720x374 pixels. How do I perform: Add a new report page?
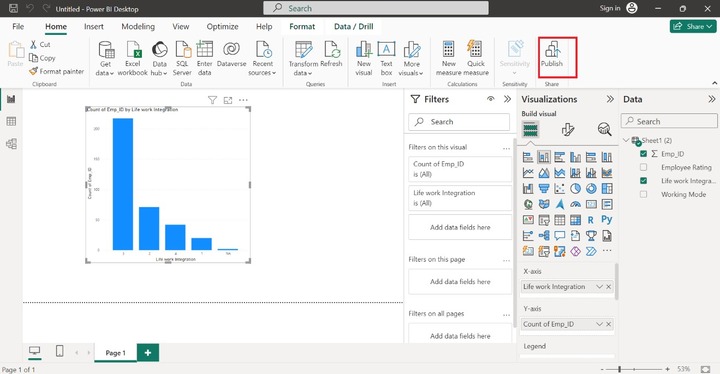point(148,352)
